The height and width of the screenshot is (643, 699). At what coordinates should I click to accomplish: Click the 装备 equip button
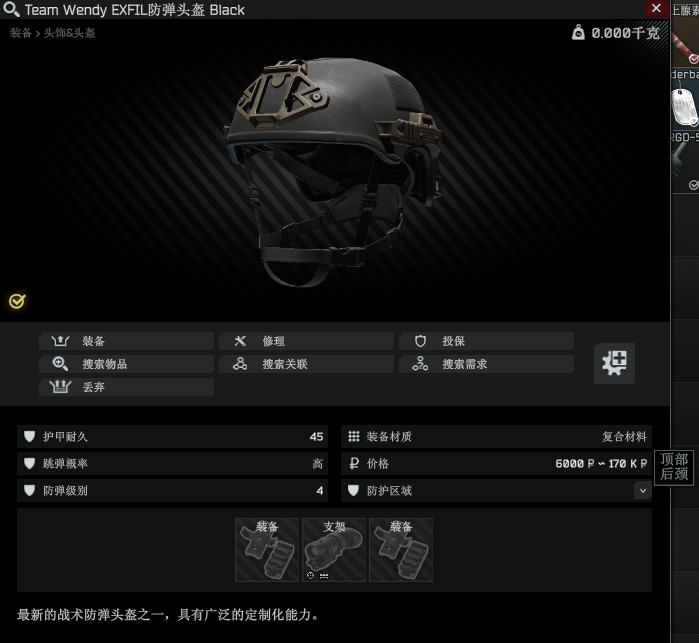pyautogui.click(x=127, y=341)
